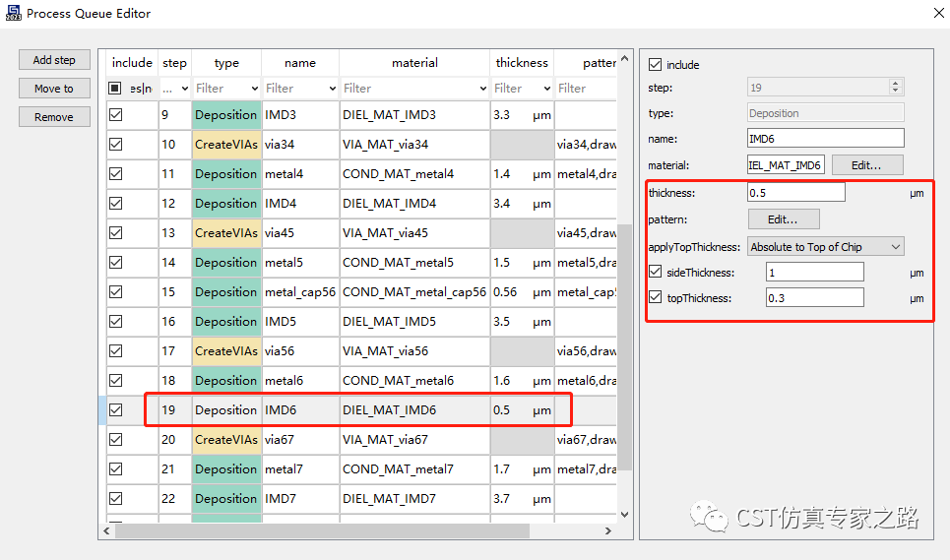This screenshot has height=560, width=950.
Task: Toggle the sideThickness checkbox
Action: (x=655, y=272)
